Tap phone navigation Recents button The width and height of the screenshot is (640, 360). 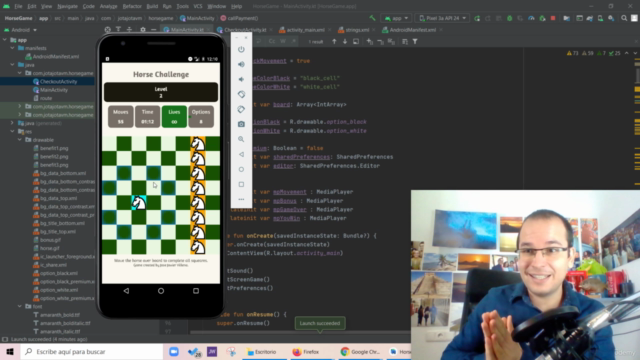(x=196, y=291)
